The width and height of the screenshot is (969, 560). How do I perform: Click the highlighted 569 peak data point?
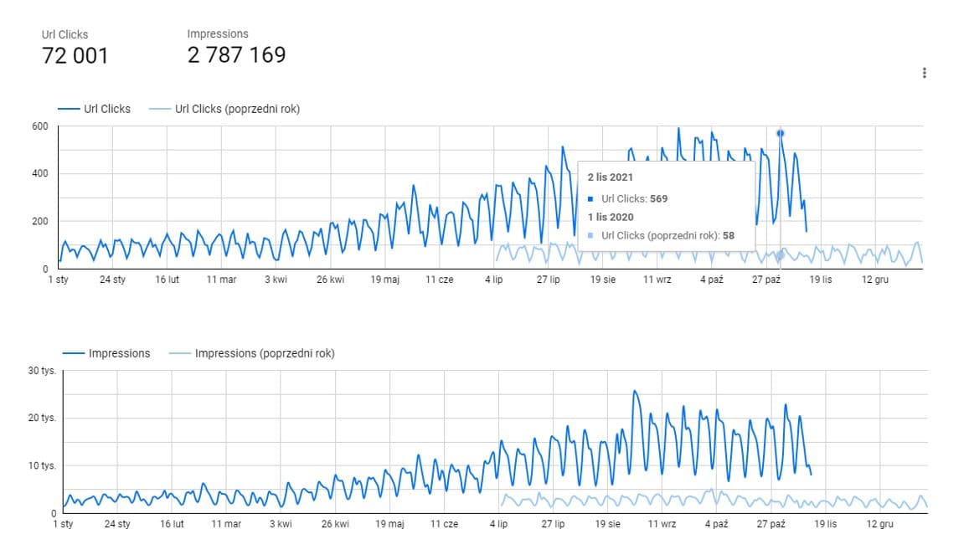click(x=780, y=133)
